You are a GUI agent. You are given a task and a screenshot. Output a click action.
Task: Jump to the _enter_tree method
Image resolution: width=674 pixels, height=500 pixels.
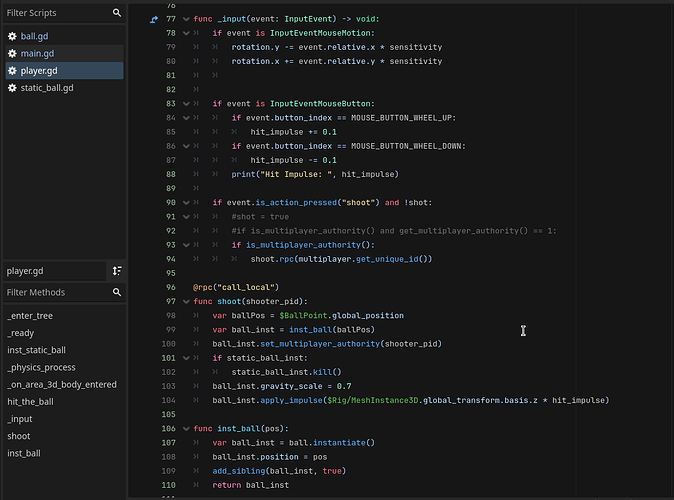(30, 316)
